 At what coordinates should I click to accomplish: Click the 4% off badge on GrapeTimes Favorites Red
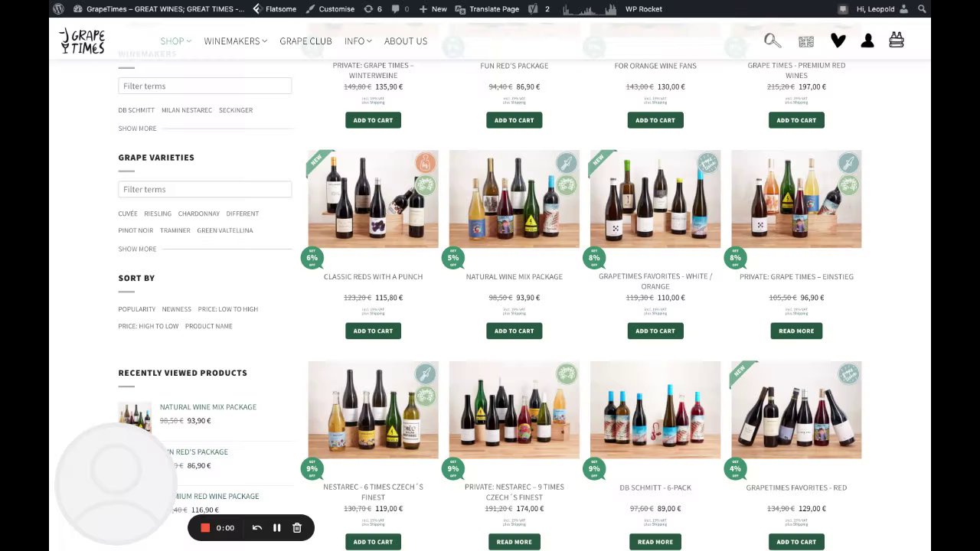pyautogui.click(x=735, y=468)
